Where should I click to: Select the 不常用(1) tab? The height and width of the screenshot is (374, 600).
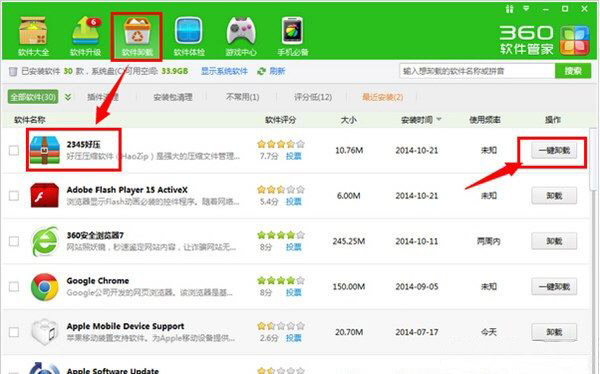[242, 97]
